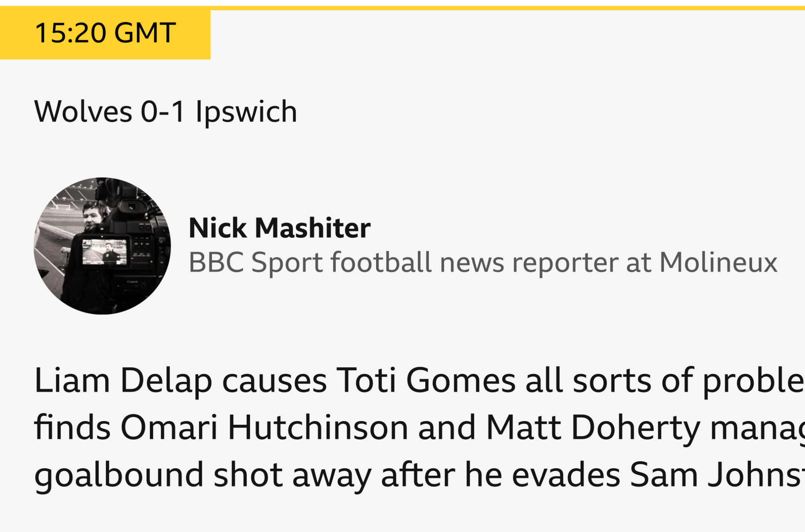
Task: Click Omari Hutchinson in the commentary
Action: (264, 428)
